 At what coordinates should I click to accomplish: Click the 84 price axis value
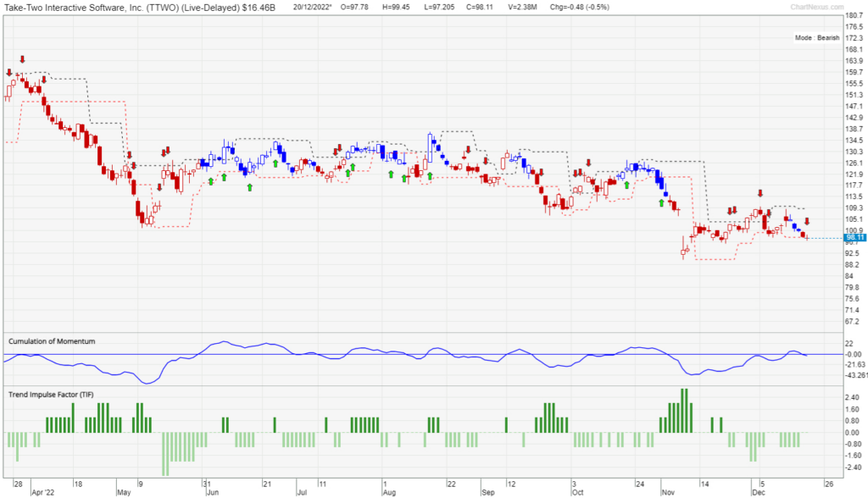coord(849,276)
